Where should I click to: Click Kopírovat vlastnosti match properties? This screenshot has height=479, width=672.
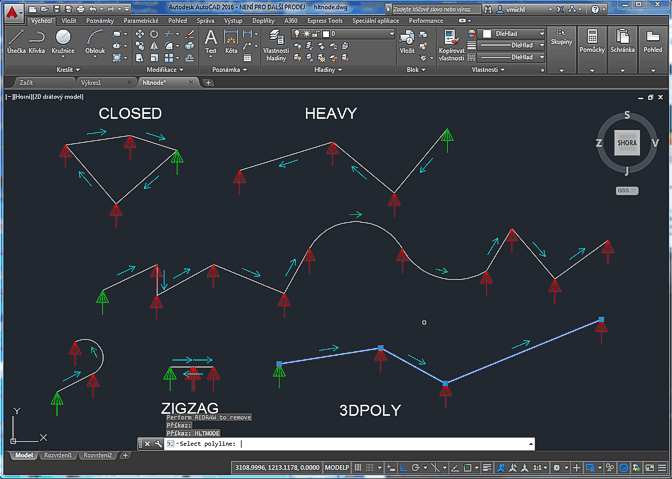pyautogui.click(x=451, y=45)
